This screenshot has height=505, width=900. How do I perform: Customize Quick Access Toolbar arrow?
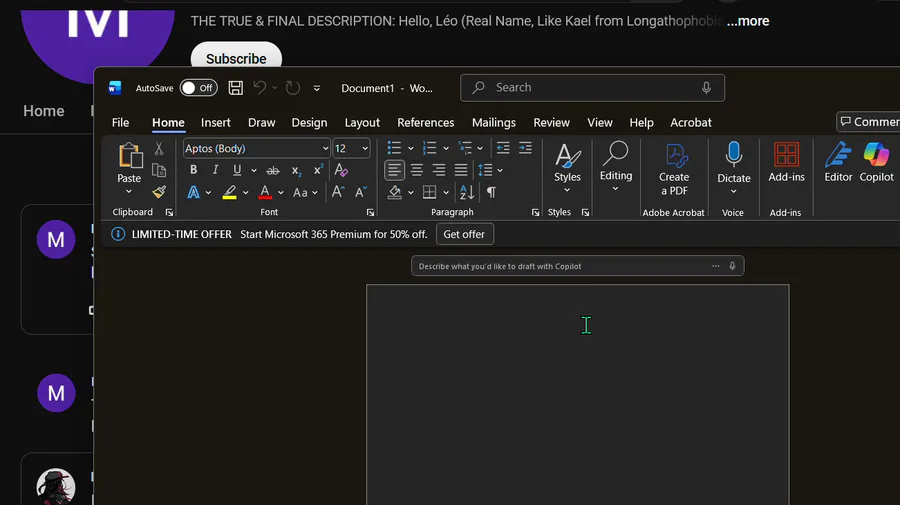click(x=317, y=88)
